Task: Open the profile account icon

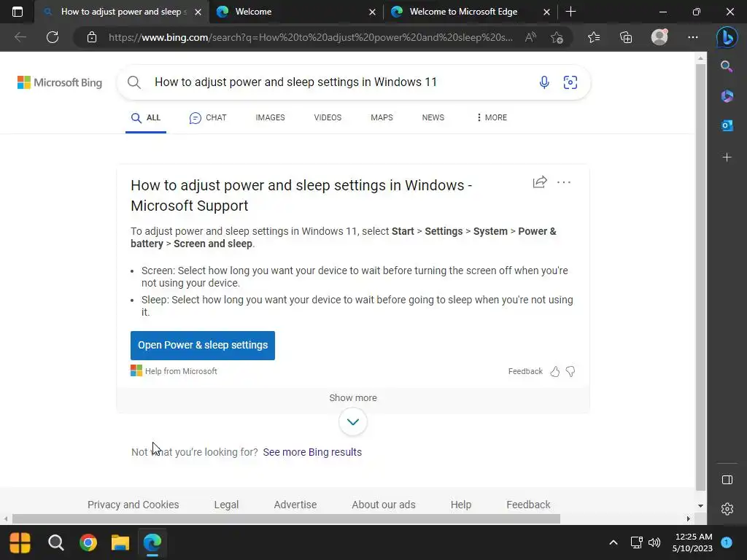Action: point(659,37)
